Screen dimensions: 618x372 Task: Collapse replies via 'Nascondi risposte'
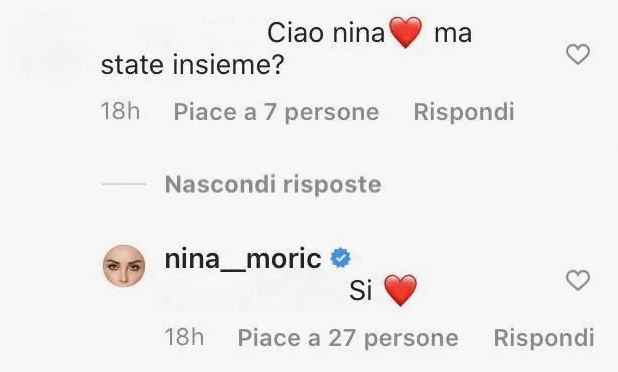273,184
